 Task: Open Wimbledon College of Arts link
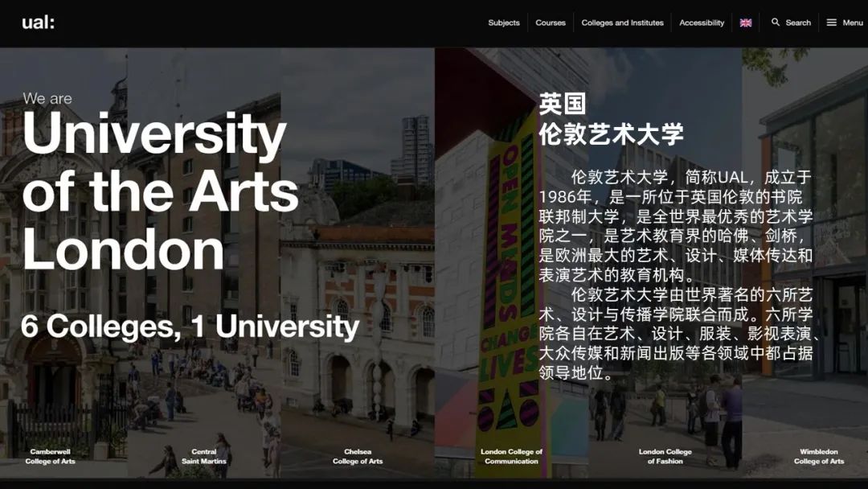[819, 456]
